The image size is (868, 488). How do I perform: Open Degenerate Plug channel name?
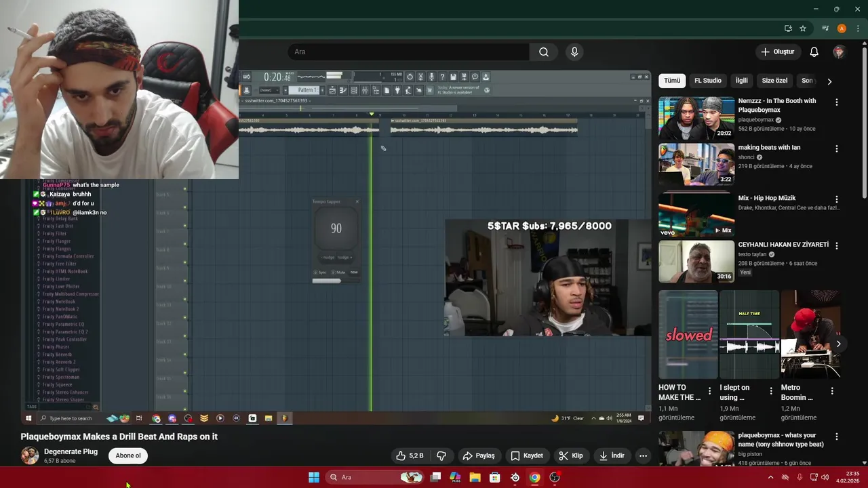point(71,451)
